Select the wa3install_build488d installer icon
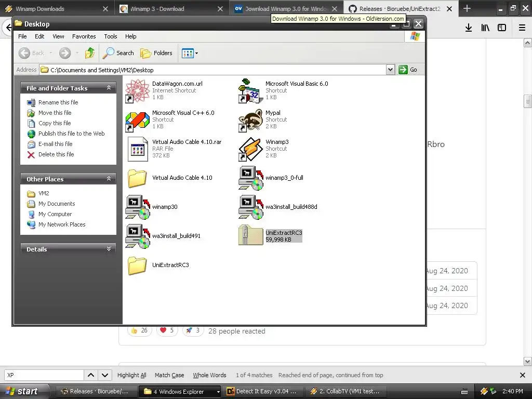Screen dimensions: 532x399 pos(251,207)
